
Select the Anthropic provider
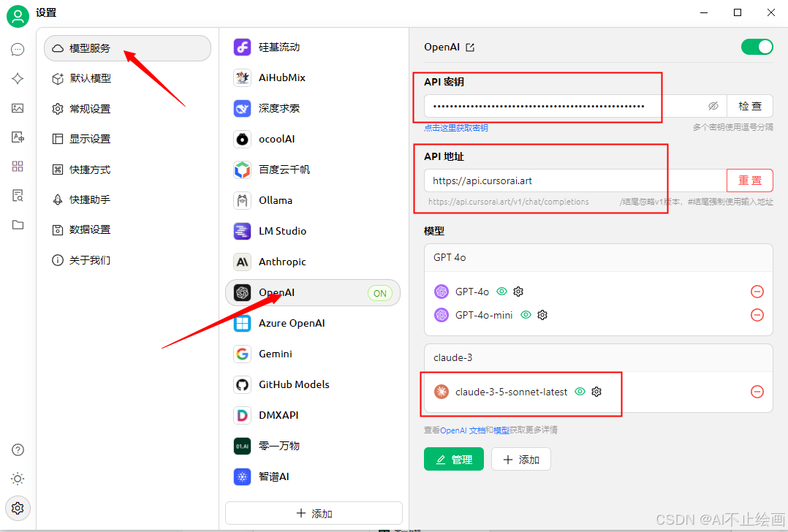313,262
